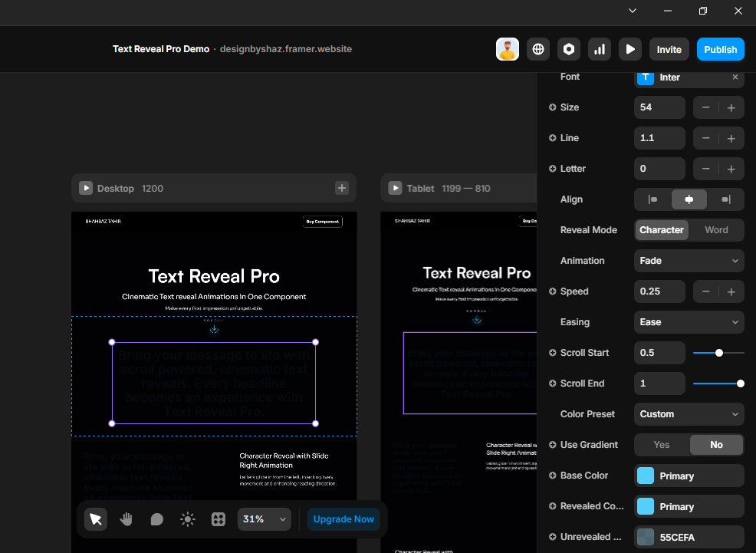The width and height of the screenshot is (756, 553).
Task: Click the plus icon beside Letter label
Action: 553,168
